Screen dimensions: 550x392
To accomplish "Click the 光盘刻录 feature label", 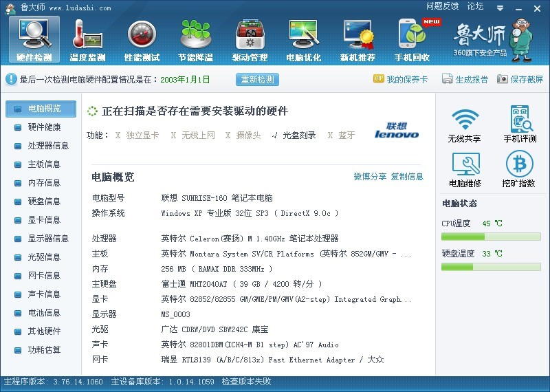I will 299,135.
